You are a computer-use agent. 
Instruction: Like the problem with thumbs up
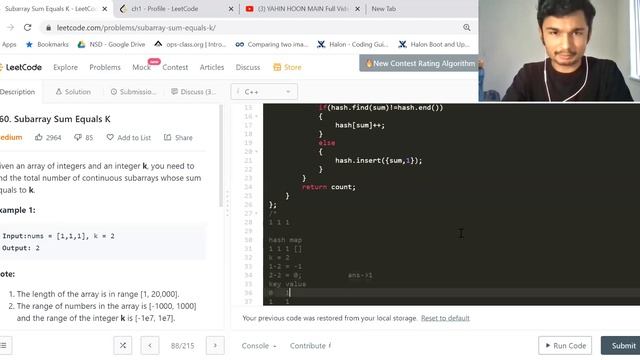[x=48, y=138]
